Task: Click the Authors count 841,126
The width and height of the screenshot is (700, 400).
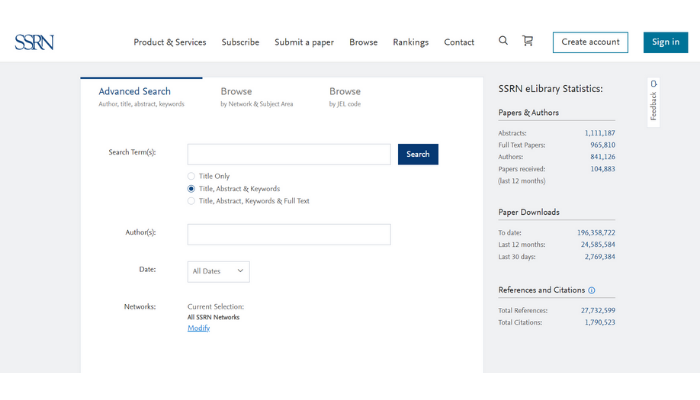Action: point(603,157)
